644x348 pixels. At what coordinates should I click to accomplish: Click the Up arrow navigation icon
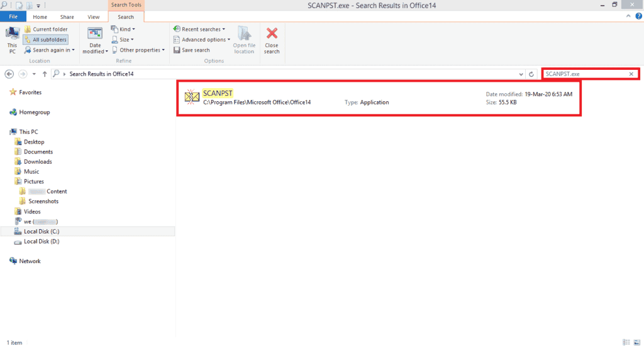[x=45, y=74]
